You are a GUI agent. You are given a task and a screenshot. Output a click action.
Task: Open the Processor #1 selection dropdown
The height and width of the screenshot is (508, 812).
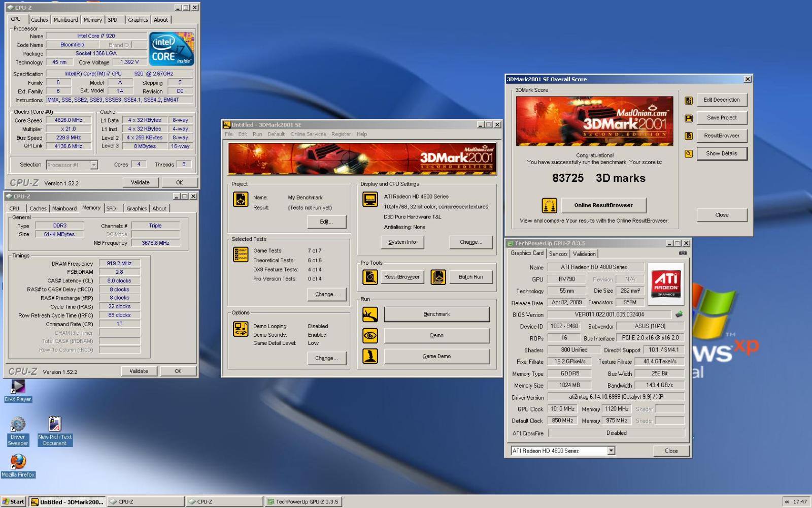point(94,165)
